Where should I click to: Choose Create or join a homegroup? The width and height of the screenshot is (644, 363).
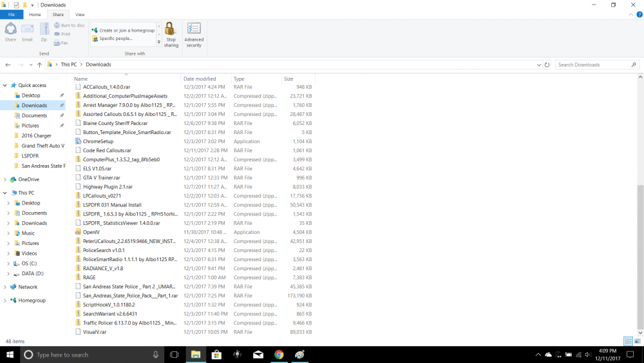(124, 30)
